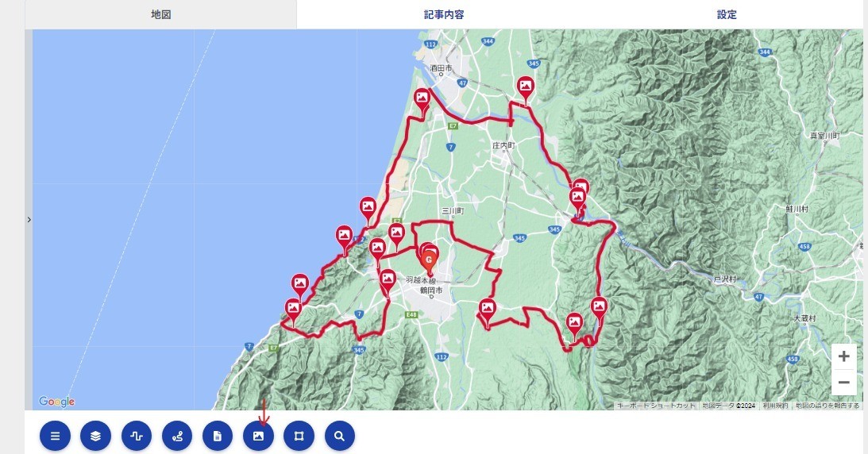868x454 pixels.
Task: Open the 利用規約 link
Action: [775, 406]
